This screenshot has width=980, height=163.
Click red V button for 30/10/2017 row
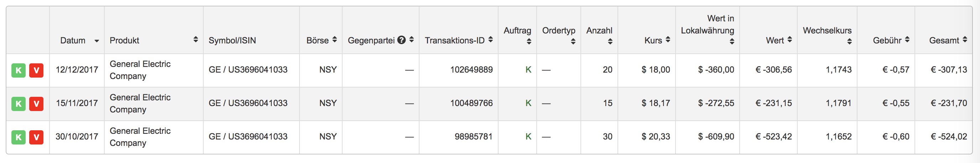37,137
